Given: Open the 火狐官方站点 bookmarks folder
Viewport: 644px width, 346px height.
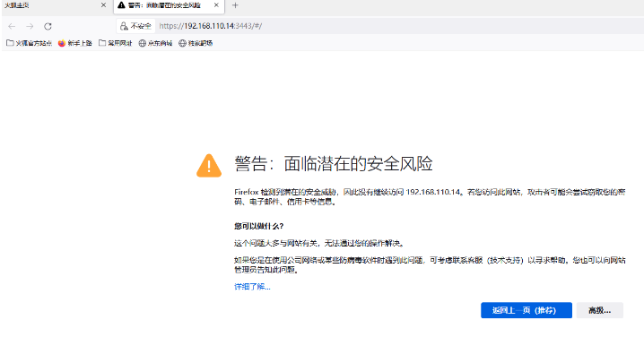Looking at the screenshot, I should point(30,43).
